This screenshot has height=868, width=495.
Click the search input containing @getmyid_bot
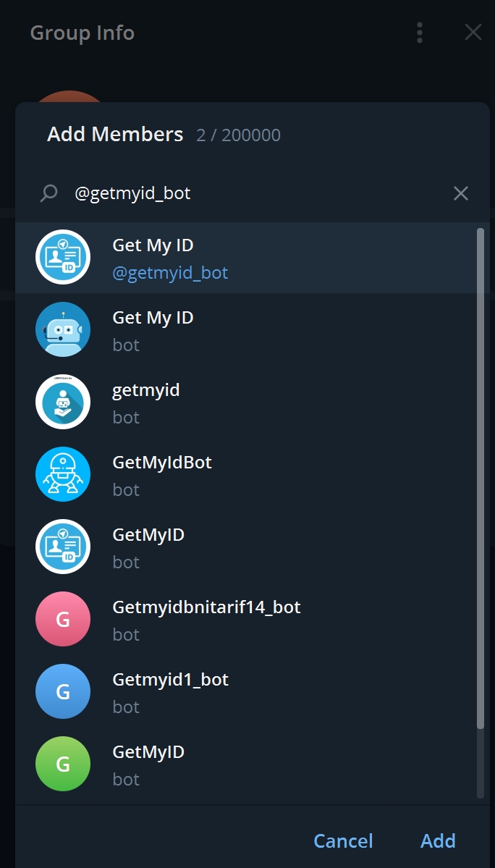point(253,193)
